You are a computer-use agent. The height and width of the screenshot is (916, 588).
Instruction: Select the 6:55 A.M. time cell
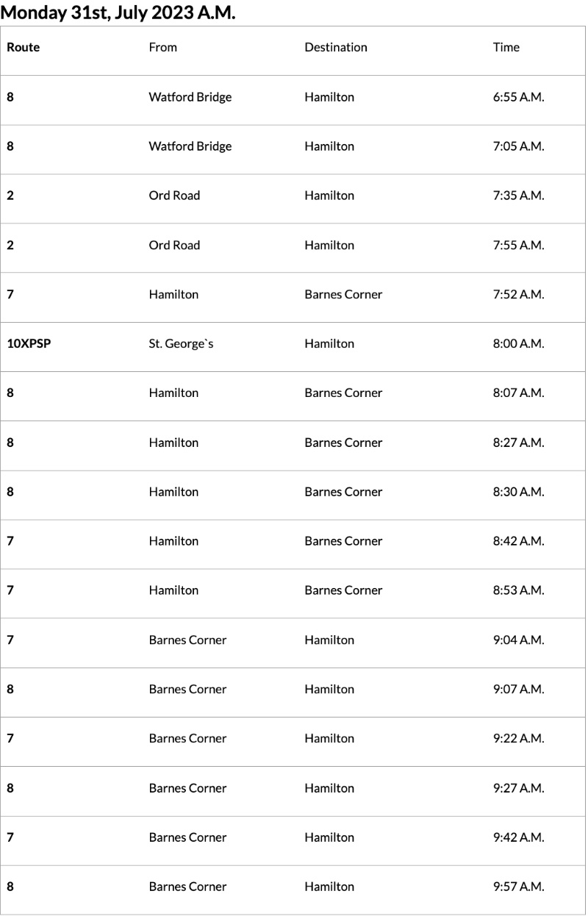pos(518,97)
